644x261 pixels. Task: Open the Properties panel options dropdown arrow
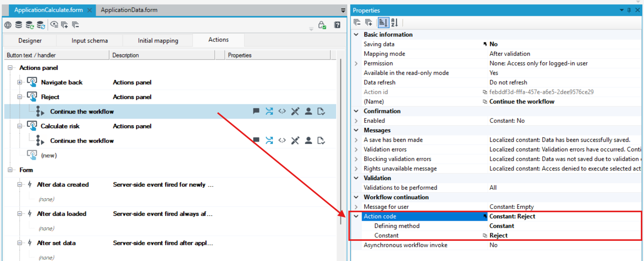tap(621, 10)
